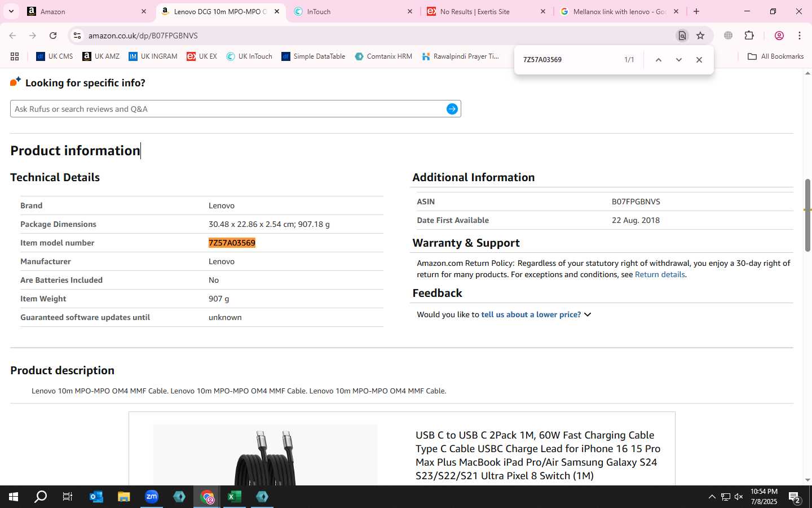The image size is (812, 508).
Task: Click the muted volume tray icon
Action: coord(739,497)
